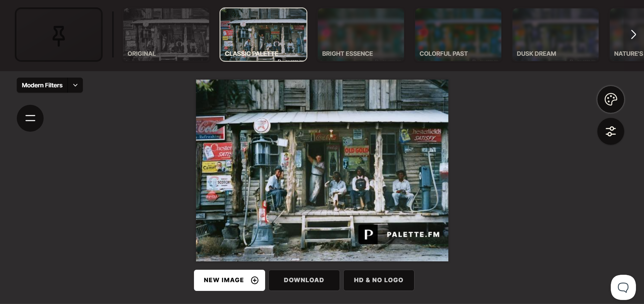
Task: Show next filters with right chevron
Action: (633, 35)
